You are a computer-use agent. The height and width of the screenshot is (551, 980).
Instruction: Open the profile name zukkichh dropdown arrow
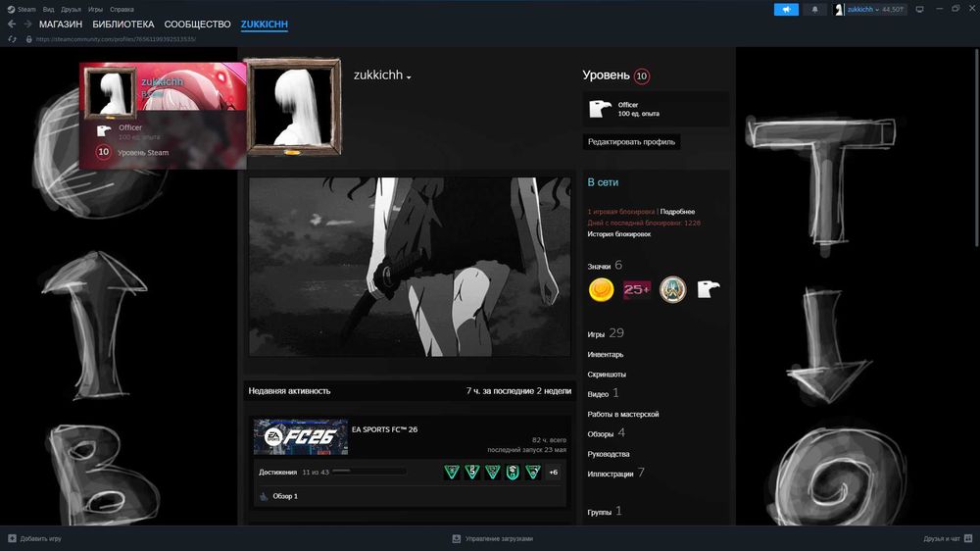409,76
